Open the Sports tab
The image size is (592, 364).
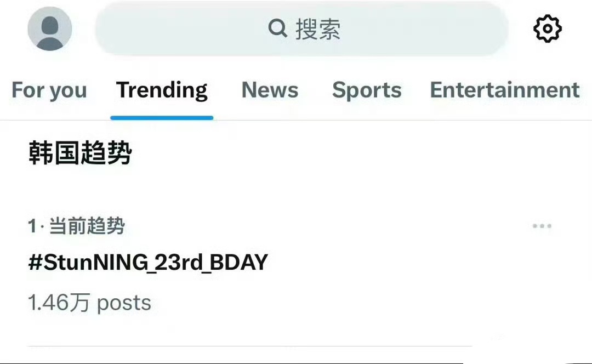pyautogui.click(x=367, y=90)
